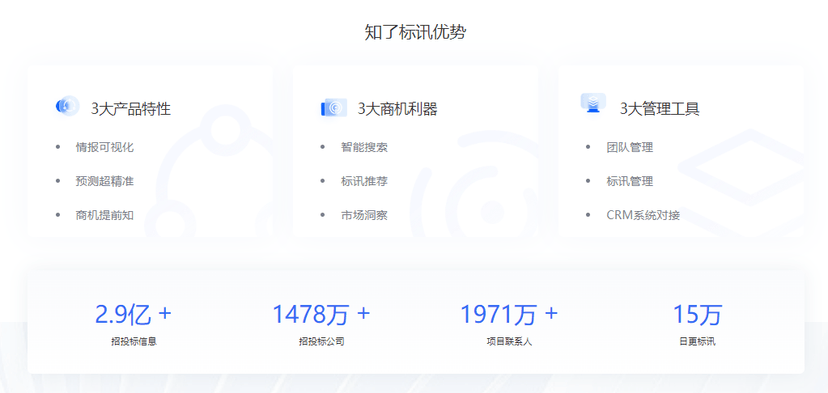Click the 2.9亿 + statistic
The width and height of the screenshot is (828, 393).
(x=133, y=314)
